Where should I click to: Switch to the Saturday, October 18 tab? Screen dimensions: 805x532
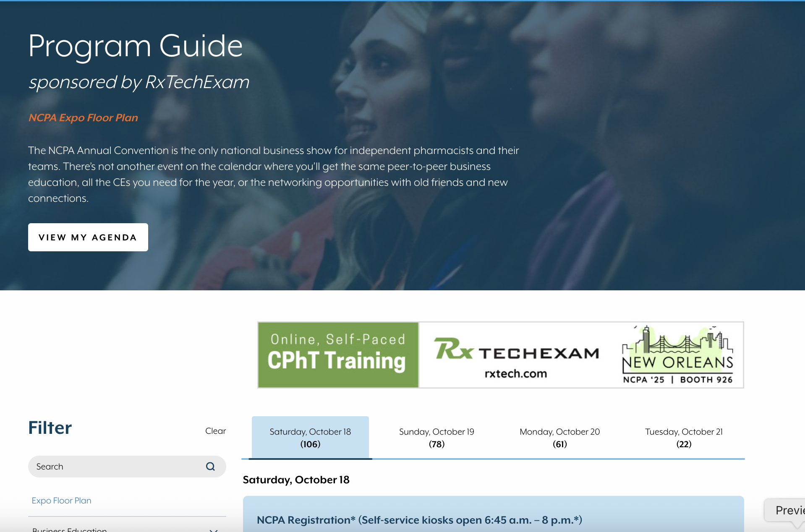pyautogui.click(x=310, y=438)
